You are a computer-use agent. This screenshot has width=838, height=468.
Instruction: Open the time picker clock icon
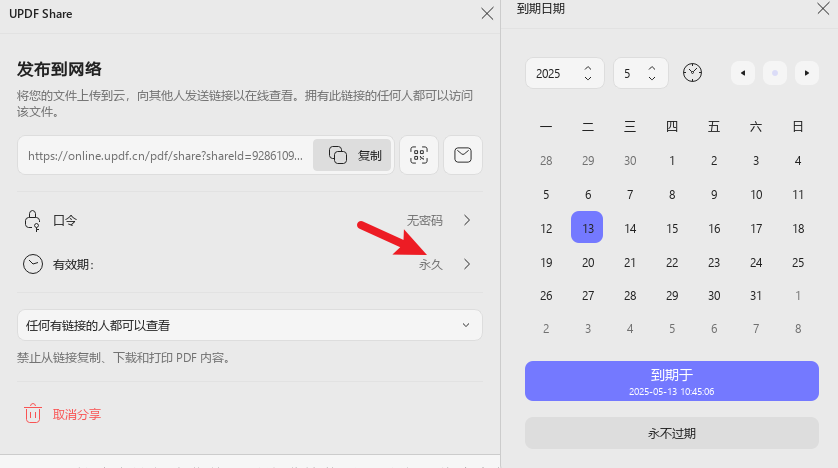click(x=692, y=73)
